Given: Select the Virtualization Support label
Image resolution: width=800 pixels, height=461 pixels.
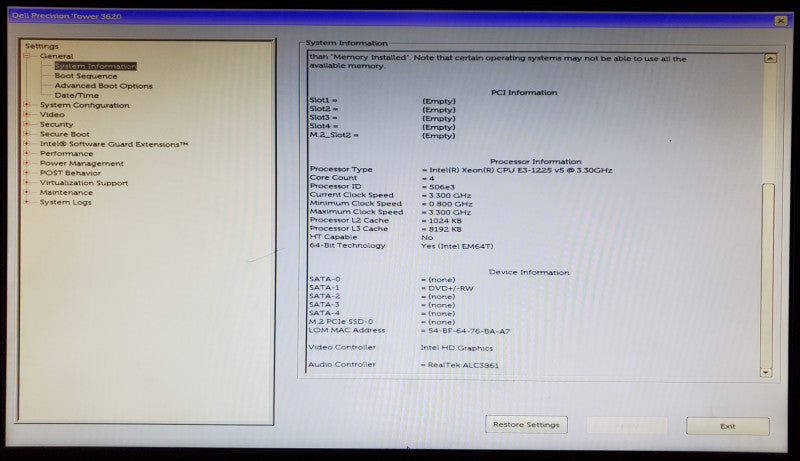Looking at the screenshot, I should click(84, 183).
